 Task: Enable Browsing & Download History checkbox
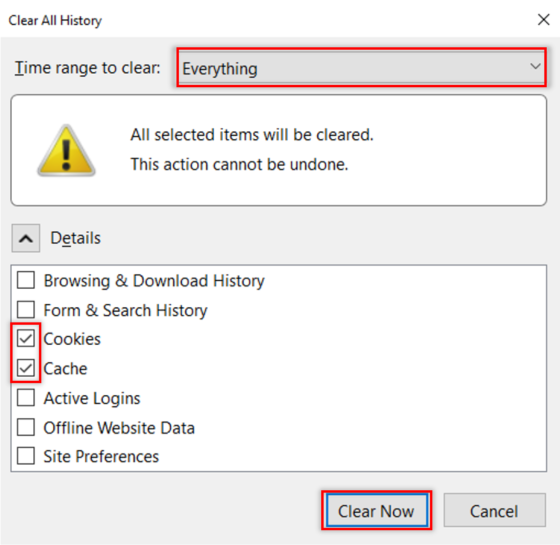click(x=26, y=280)
